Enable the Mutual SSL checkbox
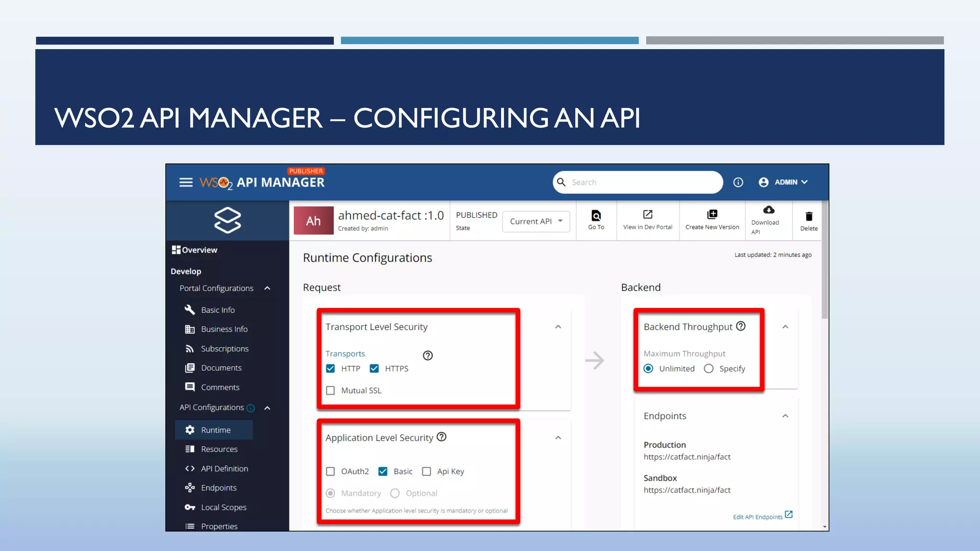The height and width of the screenshot is (551, 980). coord(330,390)
